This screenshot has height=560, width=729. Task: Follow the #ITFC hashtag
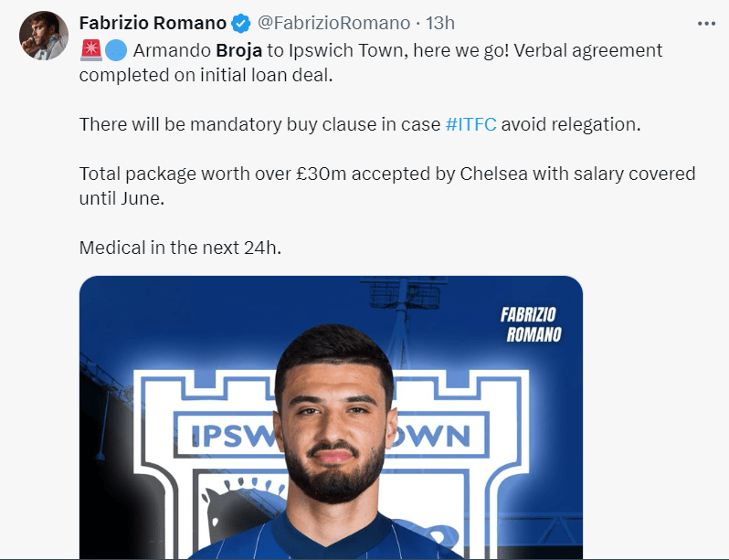(471, 124)
